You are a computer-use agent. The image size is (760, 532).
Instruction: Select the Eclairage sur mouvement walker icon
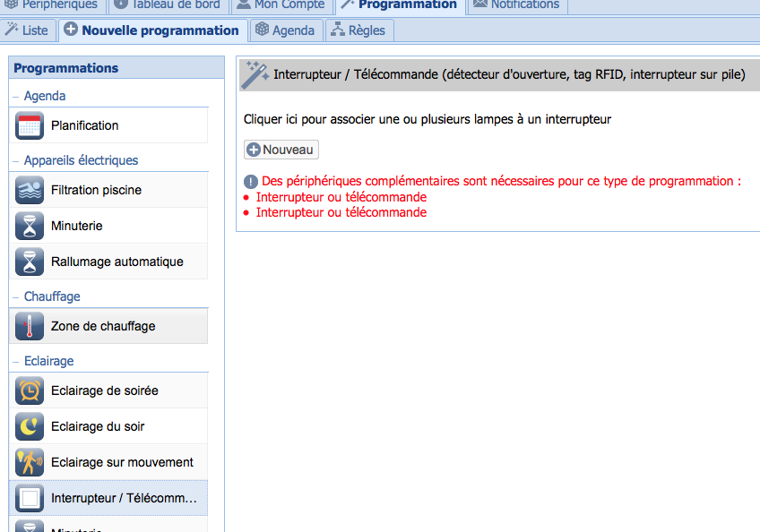30,462
